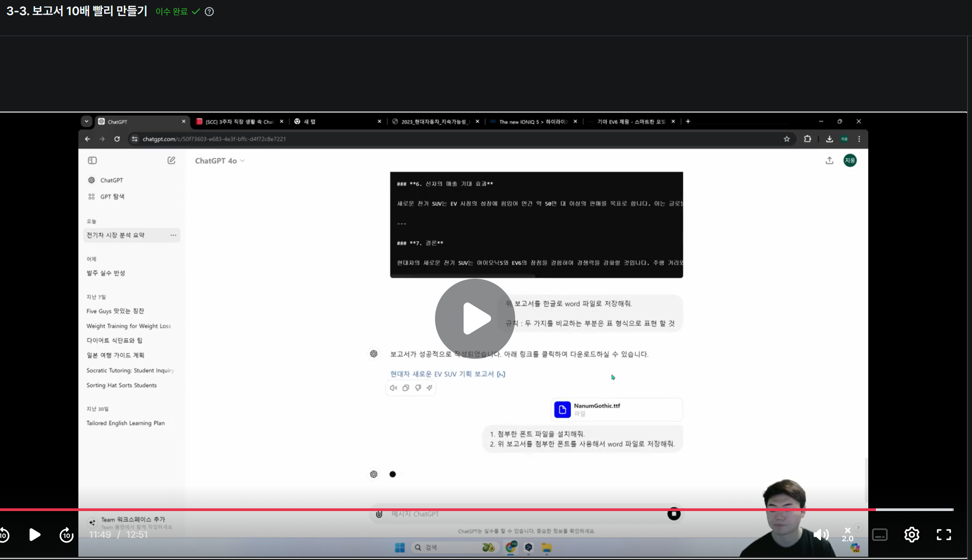Open browser downloads icon
Viewport: 972px width, 560px height.
830,139
